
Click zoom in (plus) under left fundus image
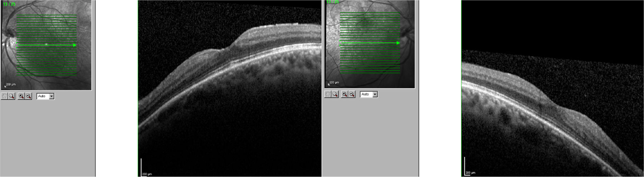coord(21,96)
